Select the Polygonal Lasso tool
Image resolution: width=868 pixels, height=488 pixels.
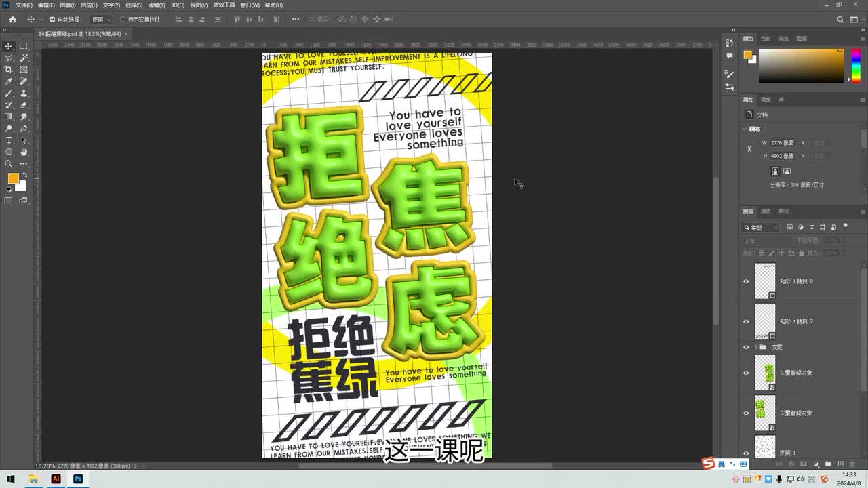9,58
